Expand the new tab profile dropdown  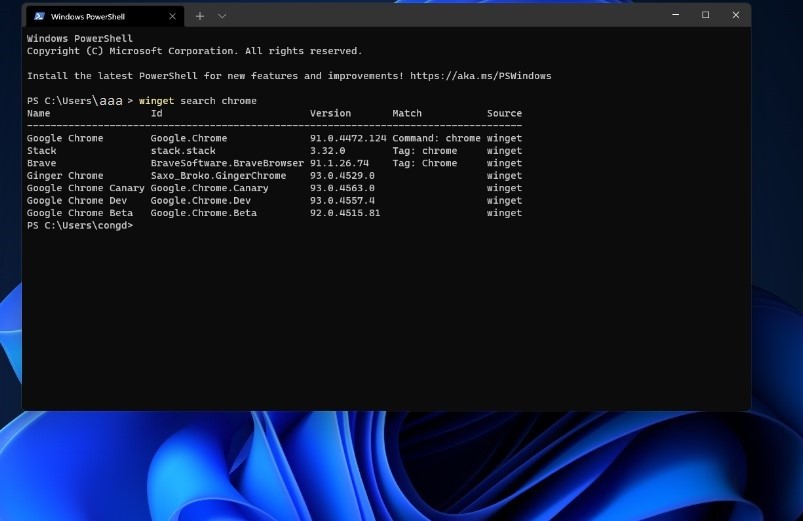[222, 16]
